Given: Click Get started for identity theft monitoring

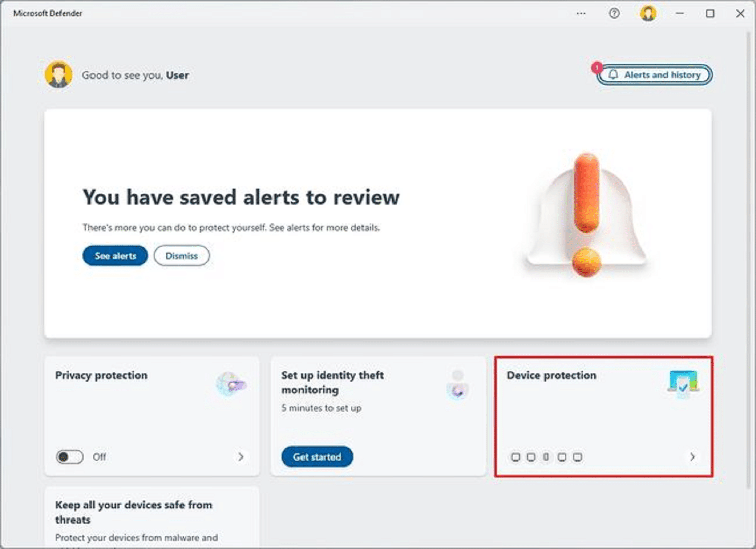Looking at the screenshot, I should [x=317, y=457].
